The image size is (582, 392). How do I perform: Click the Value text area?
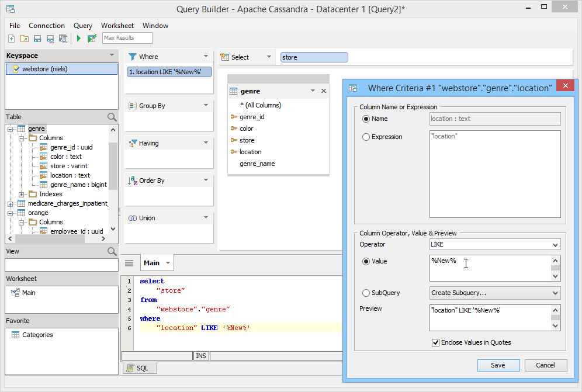tap(490, 268)
